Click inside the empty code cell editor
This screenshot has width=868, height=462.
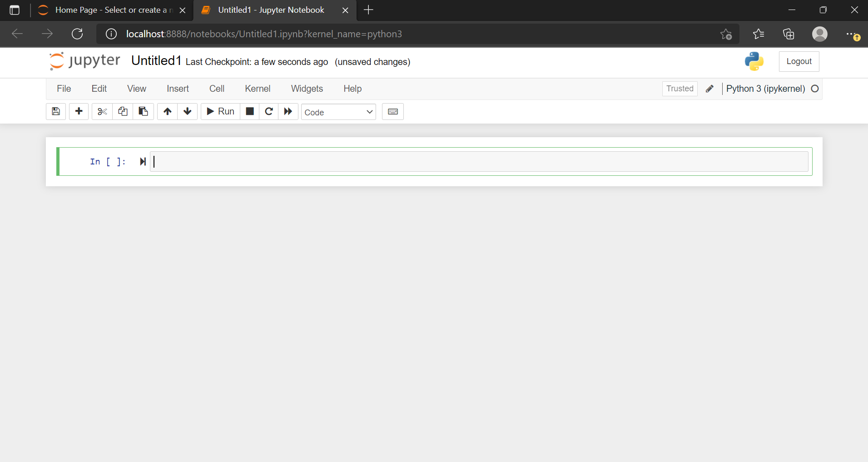click(x=479, y=161)
